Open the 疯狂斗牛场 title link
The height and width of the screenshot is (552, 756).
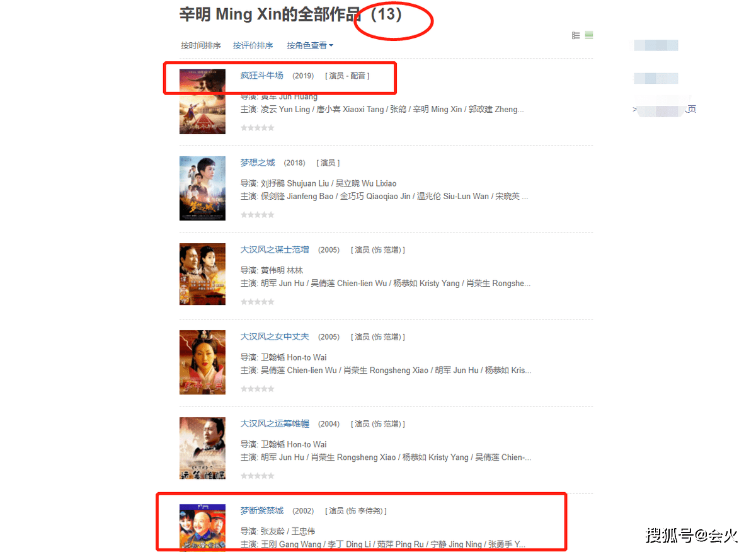(x=262, y=76)
